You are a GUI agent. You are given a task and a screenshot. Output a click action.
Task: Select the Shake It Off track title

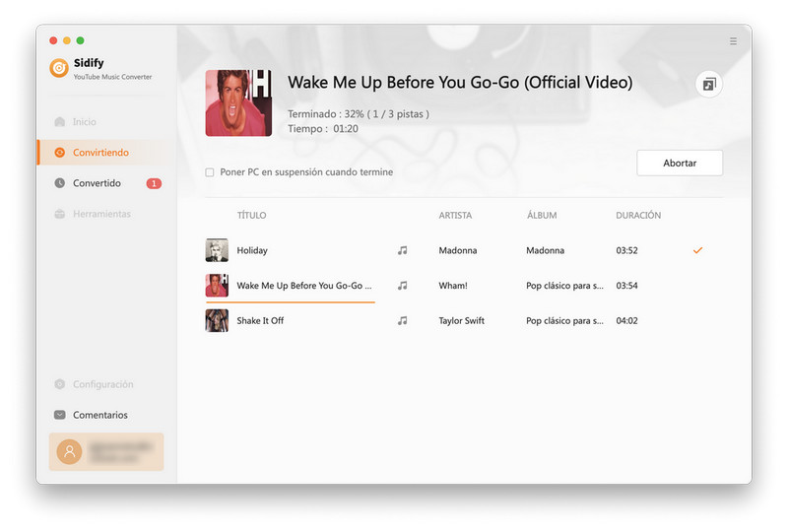[x=260, y=321]
